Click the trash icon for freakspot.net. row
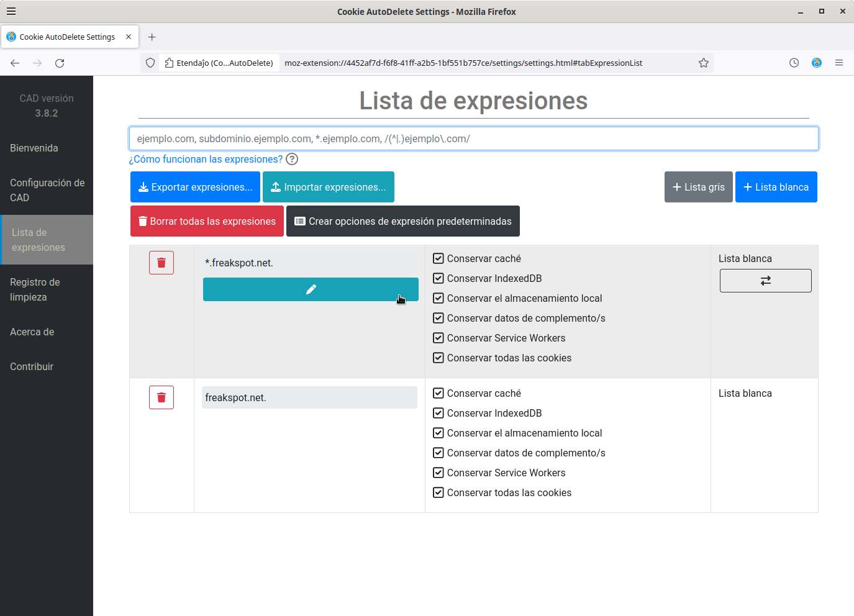 (x=161, y=397)
